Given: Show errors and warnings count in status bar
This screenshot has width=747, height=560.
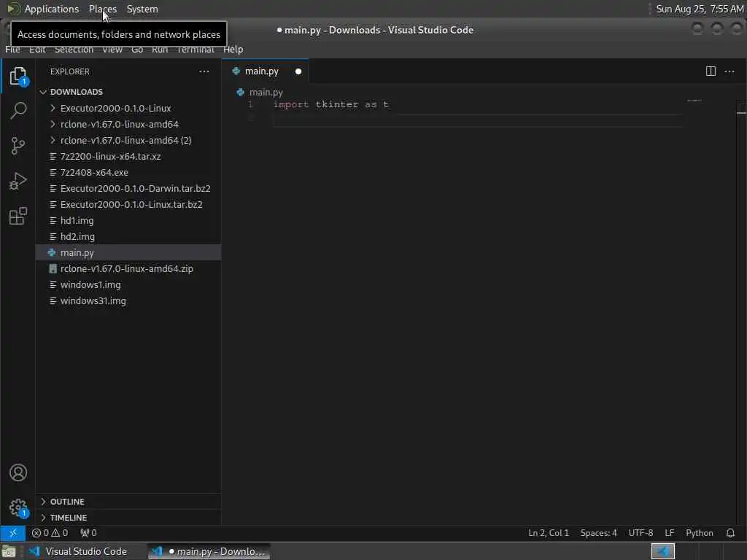Looking at the screenshot, I should (x=50, y=533).
